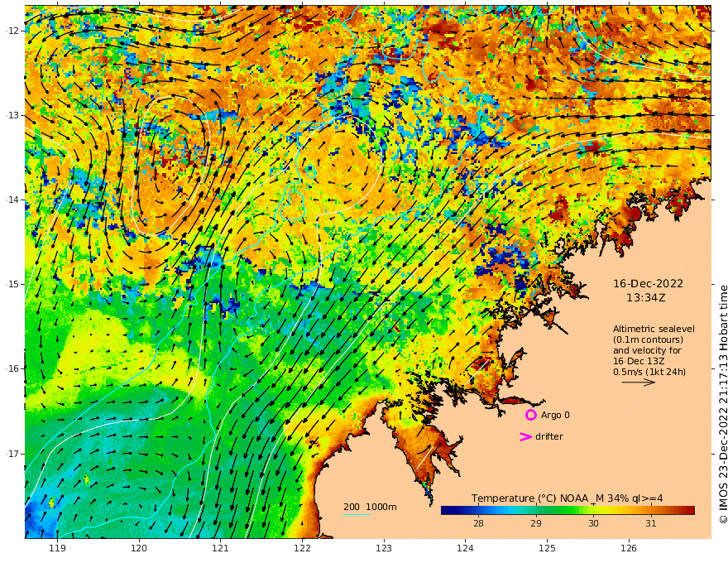Click the temperature color bar
The image size is (728, 563).
pyautogui.click(x=568, y=511)
